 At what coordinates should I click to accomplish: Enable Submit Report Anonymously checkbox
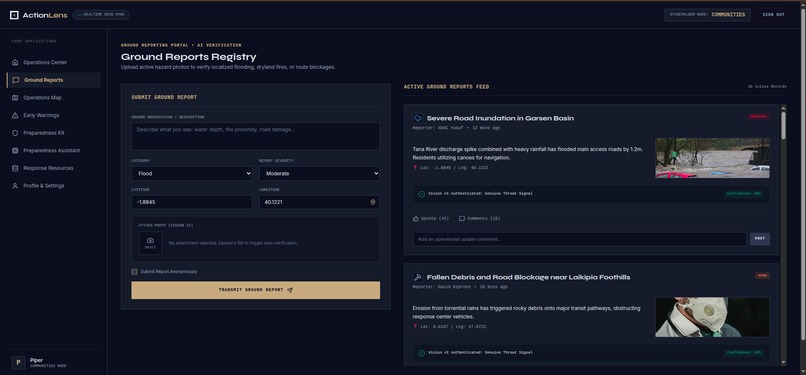click(x=135, y=272)
